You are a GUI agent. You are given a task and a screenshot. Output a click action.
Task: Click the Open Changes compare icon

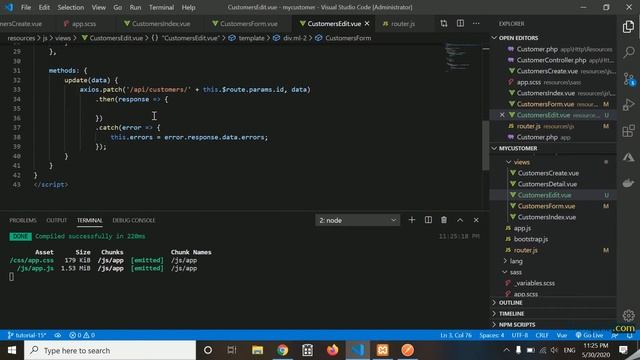[444, 24]
